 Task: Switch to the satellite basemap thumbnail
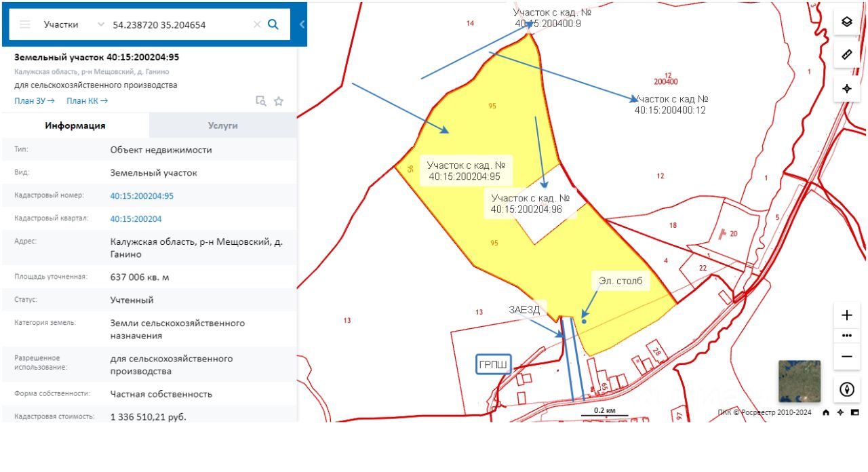point(800,381)
